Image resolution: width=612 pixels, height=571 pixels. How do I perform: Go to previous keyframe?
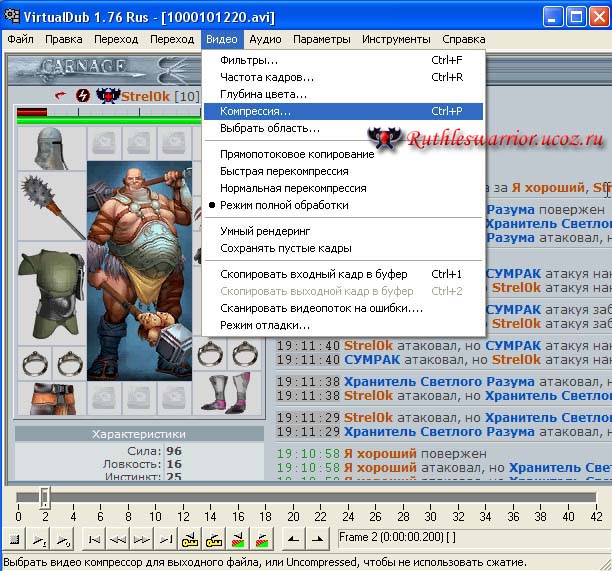(190, 539)
